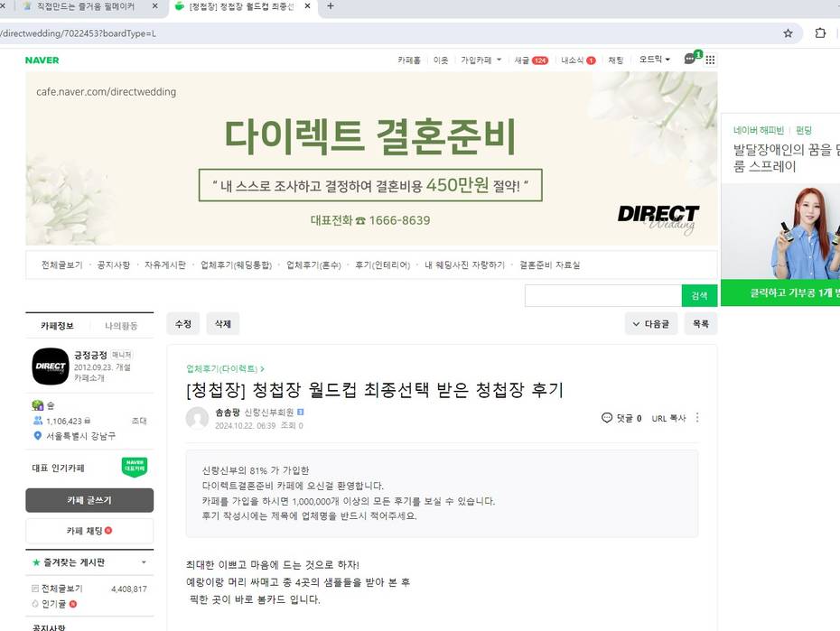Open 내 웨딩사진 자랑하기 menu
The image size is (840, 631).
coord(464,264)
